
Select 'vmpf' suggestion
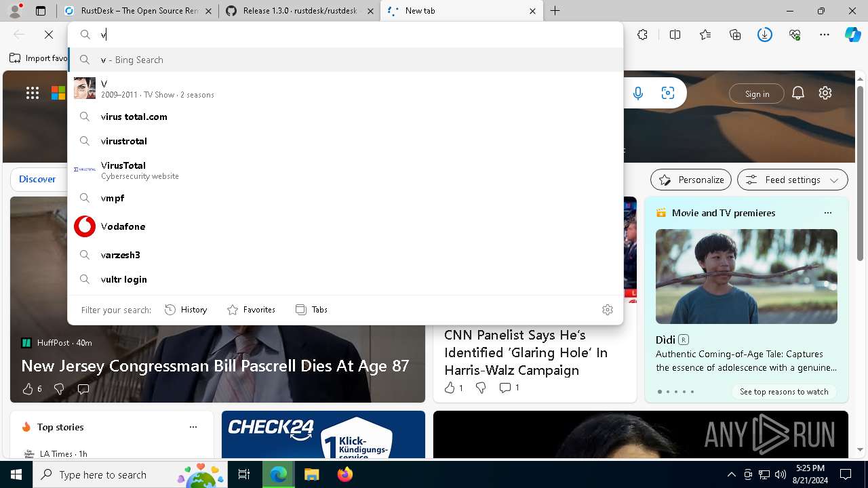click(x=346, y=198)
